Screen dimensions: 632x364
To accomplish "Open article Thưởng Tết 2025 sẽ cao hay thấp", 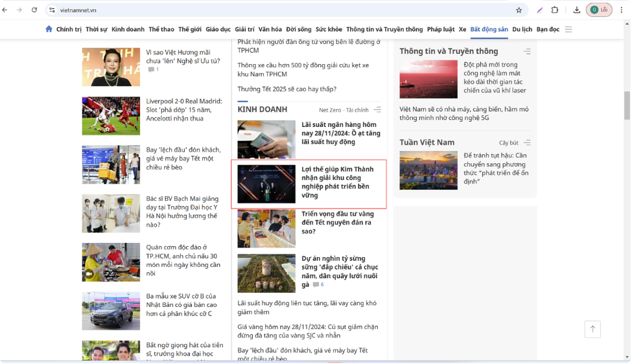I will pyautogui.click(x=287, y=89).
